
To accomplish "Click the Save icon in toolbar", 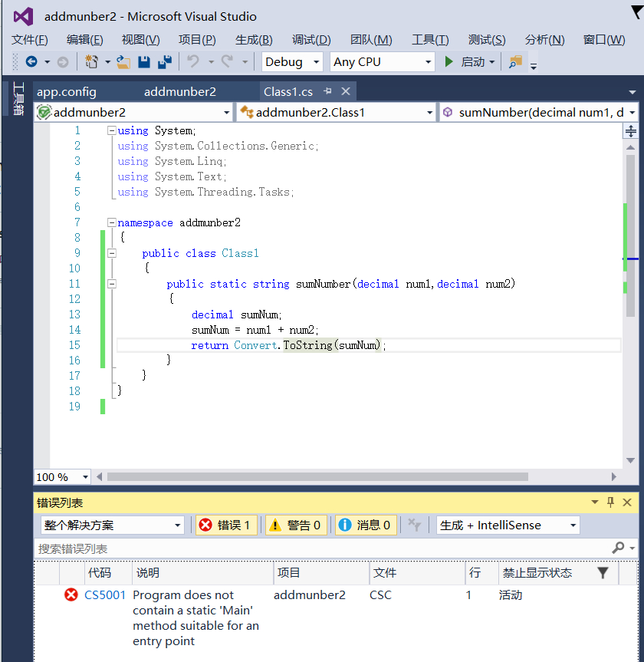I will pyautogui.click(x=144, y=62).
